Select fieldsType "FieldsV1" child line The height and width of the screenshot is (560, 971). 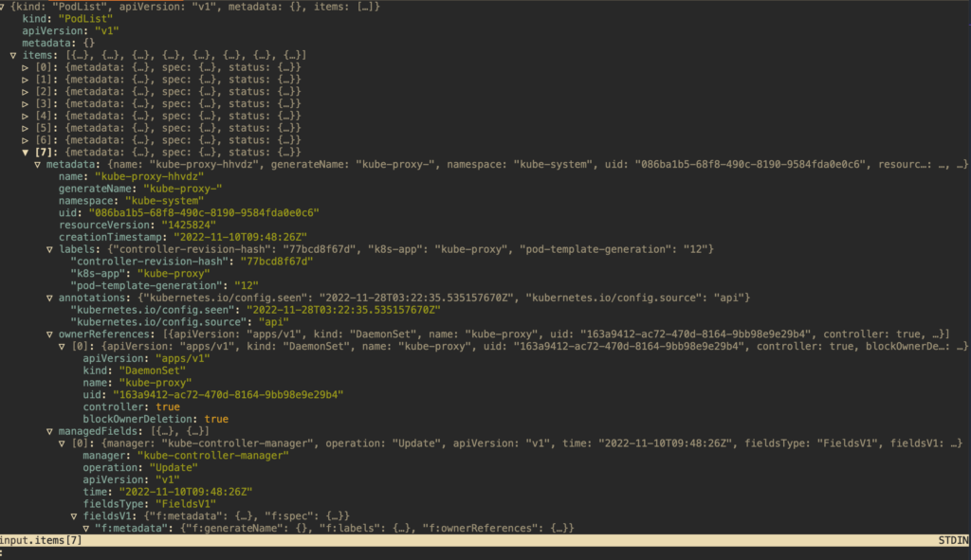coord(149,504)
